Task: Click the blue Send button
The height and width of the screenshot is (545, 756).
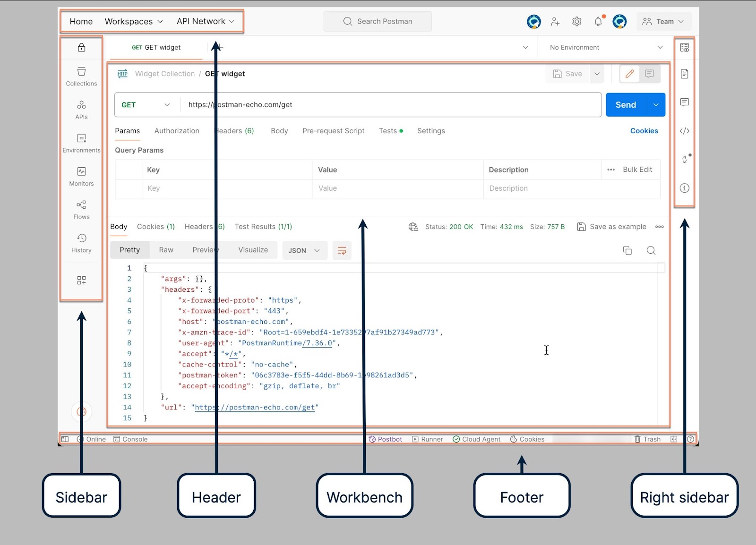Action: click(x=626, y=105)
